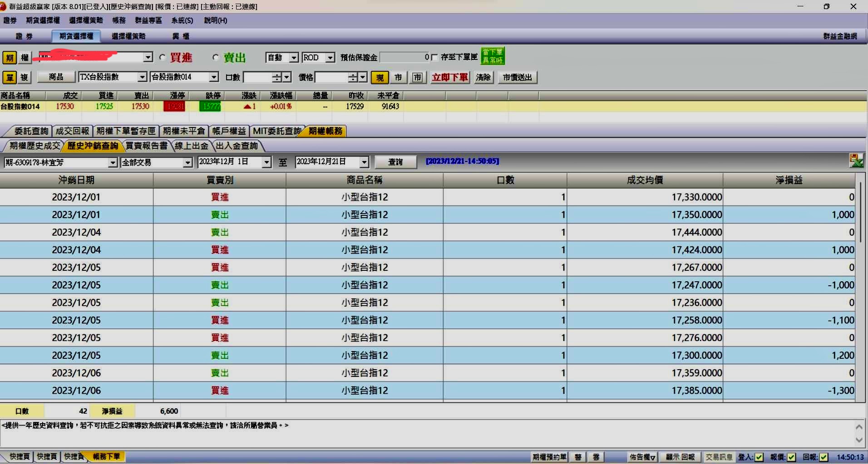Image resolution: width=868 pixels, height=464 pixels.
Task: Click the 口數 quantity stepper arrows
Action: (x=276, y=78)
